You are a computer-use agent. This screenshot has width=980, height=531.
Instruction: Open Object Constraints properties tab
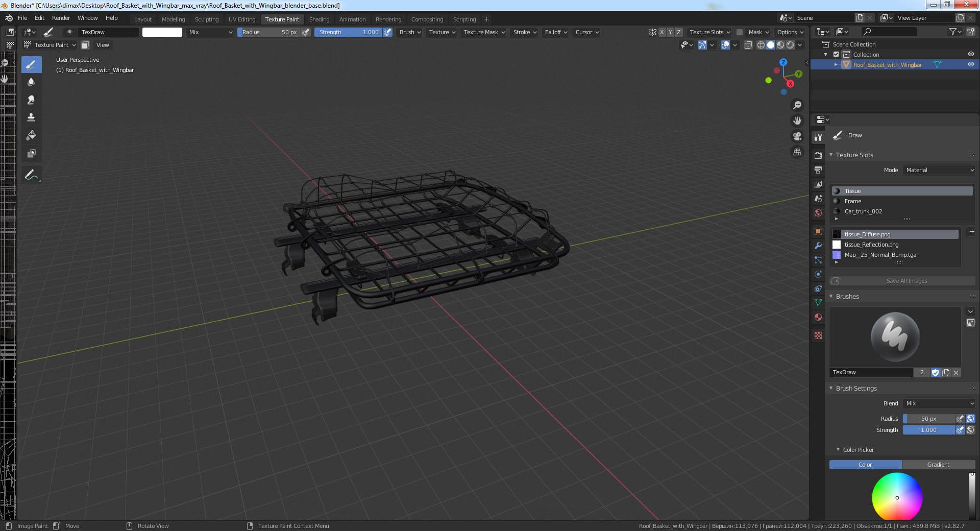(818, 288)
